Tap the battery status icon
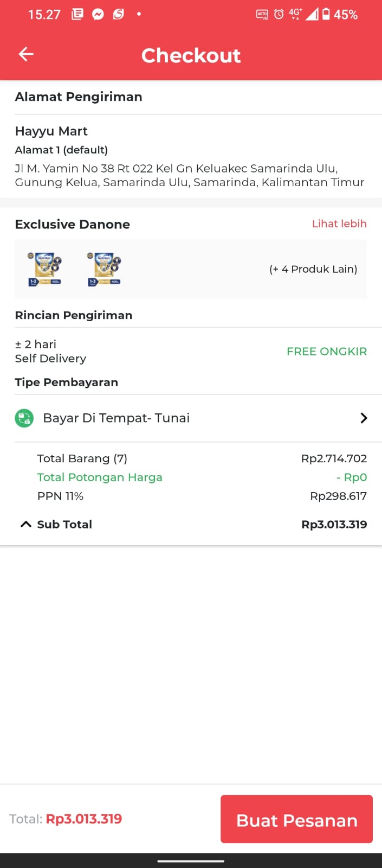The image size is (382, 868). [x=326, y=15]
